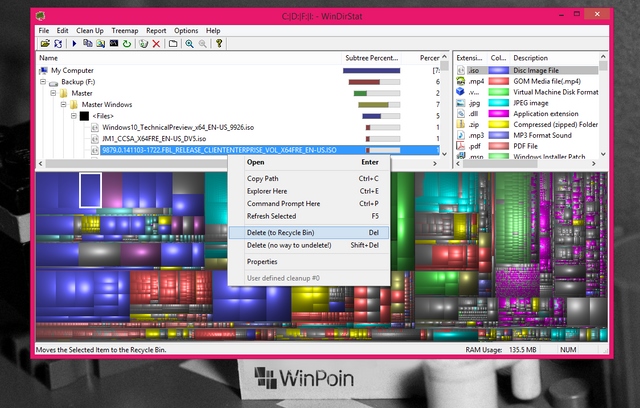
Task: Click the magenta .dll color swatch
Action: (x=499, y=113)
